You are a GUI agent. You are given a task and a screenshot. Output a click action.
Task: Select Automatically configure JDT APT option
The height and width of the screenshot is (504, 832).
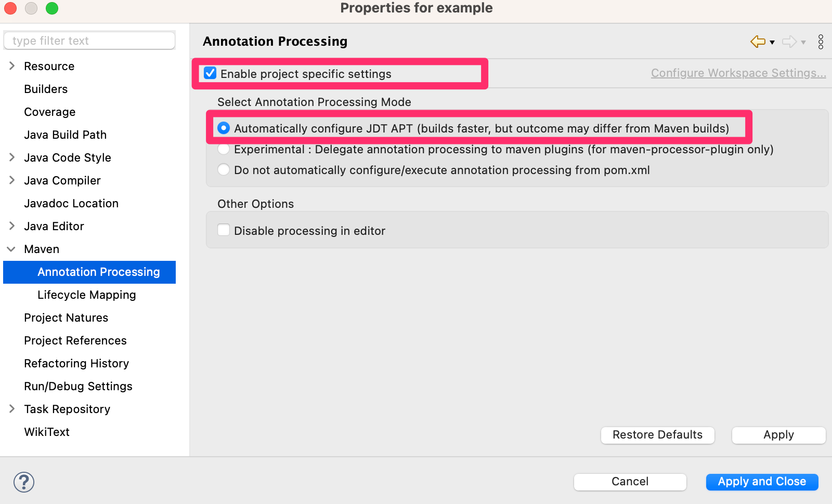coord(224,128)
